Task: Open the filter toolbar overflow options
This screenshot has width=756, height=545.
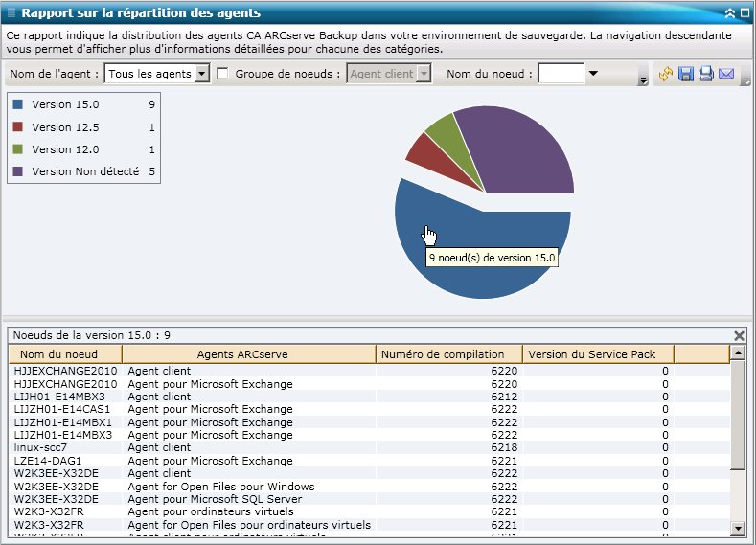Action: [642, 81]
